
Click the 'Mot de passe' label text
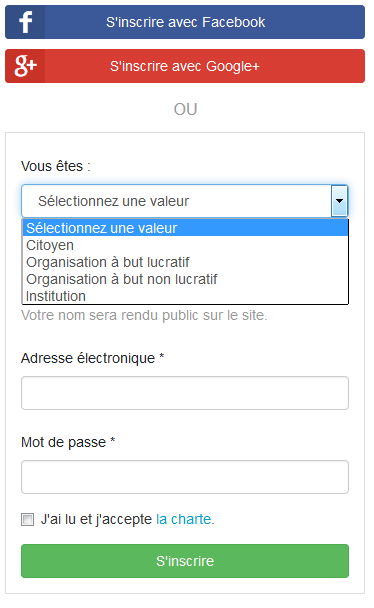pyautogui.click(x=64, y=442)
